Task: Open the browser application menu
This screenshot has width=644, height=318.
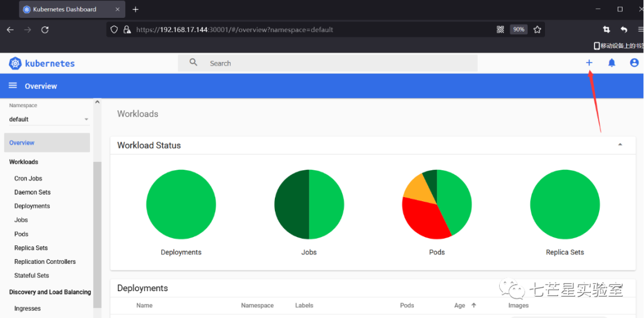Action: click(640, 30)
